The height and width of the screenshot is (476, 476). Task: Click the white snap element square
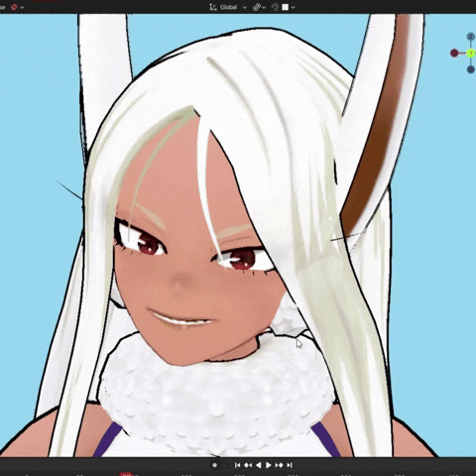point(286,7)
